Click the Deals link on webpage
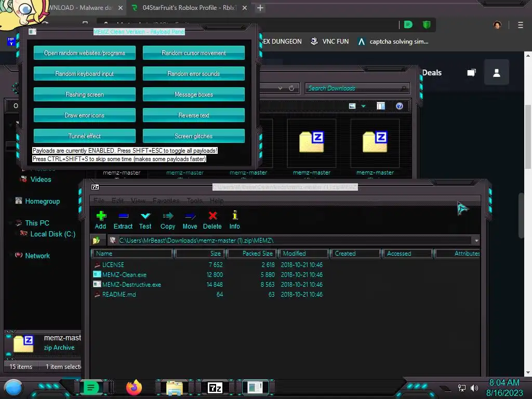This screenshot has width=532, height=399. coord(432,73)
